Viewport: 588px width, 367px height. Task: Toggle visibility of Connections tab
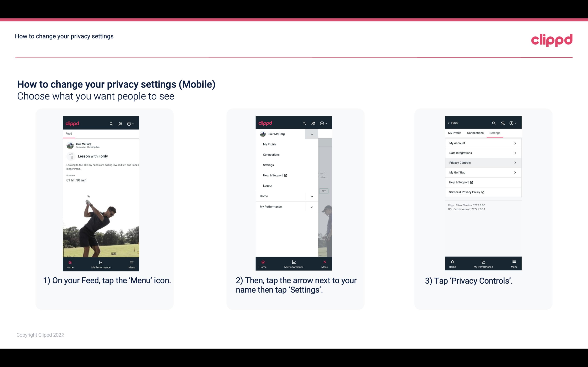pyautogui.click(x=475, y=133)
